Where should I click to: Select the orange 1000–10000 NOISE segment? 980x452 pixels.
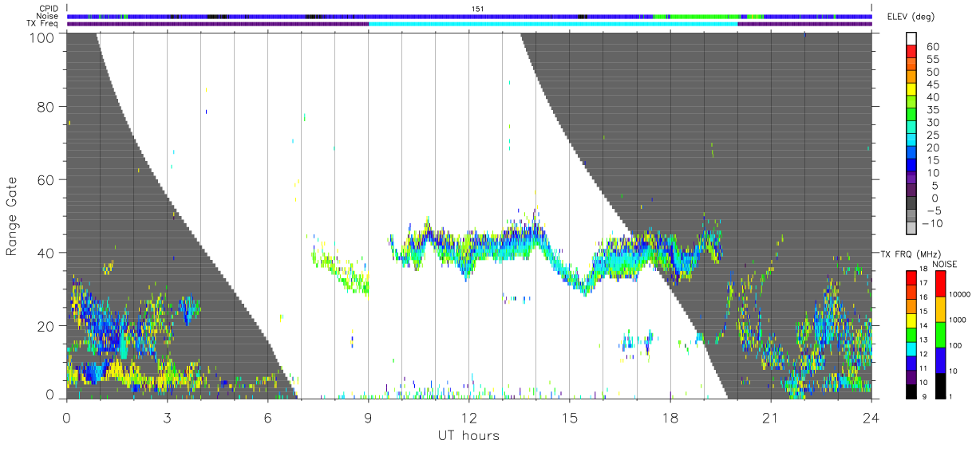(941, 308)
